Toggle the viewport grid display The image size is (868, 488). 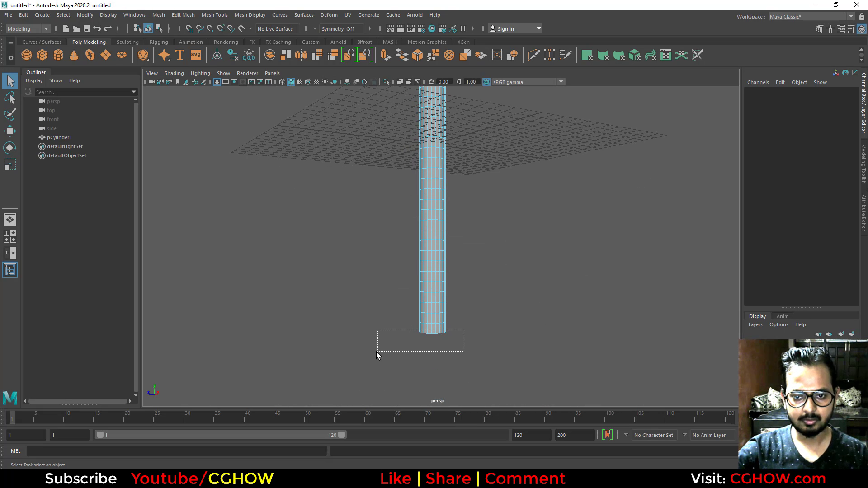click(x=217, y=82)
